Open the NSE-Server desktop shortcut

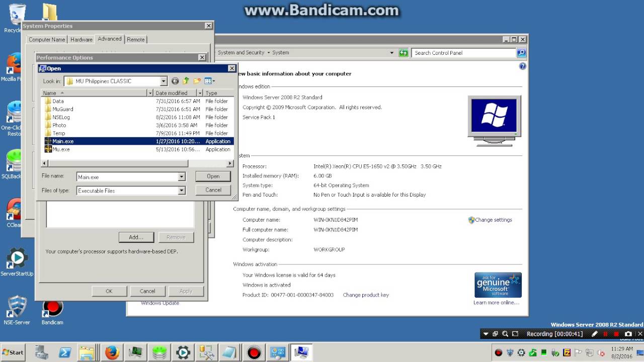pyautogui.click(x=17, y=310)
